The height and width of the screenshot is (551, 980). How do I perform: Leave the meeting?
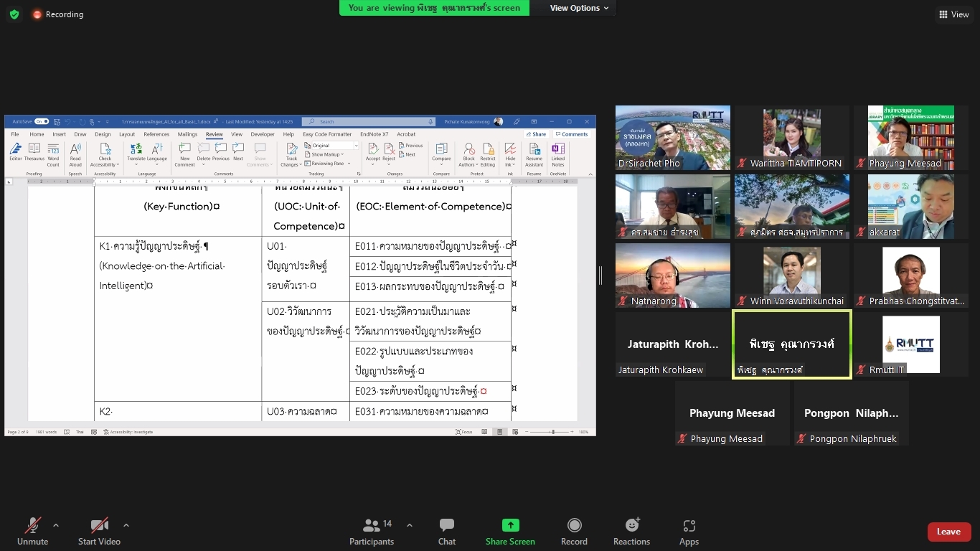[948, 532]
